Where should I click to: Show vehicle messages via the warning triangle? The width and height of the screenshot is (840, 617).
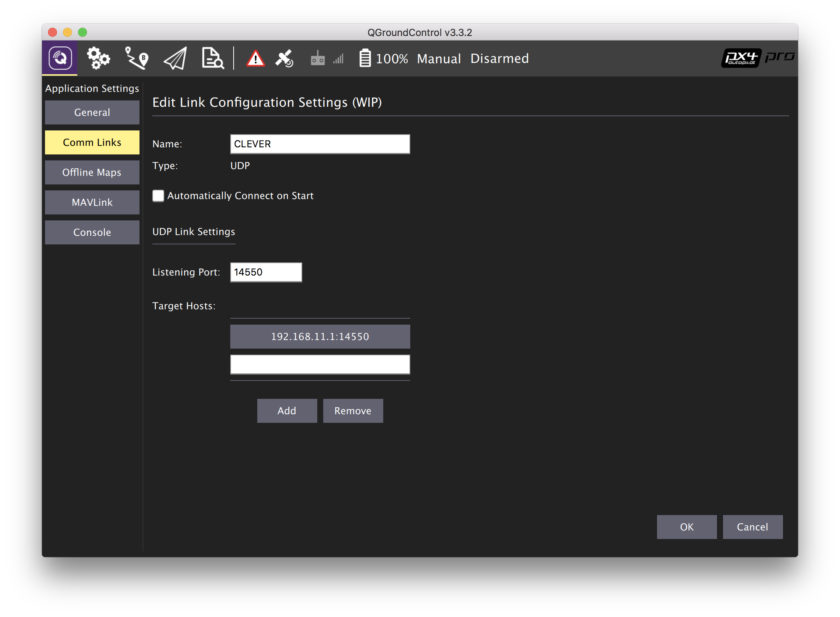(255, 58)
